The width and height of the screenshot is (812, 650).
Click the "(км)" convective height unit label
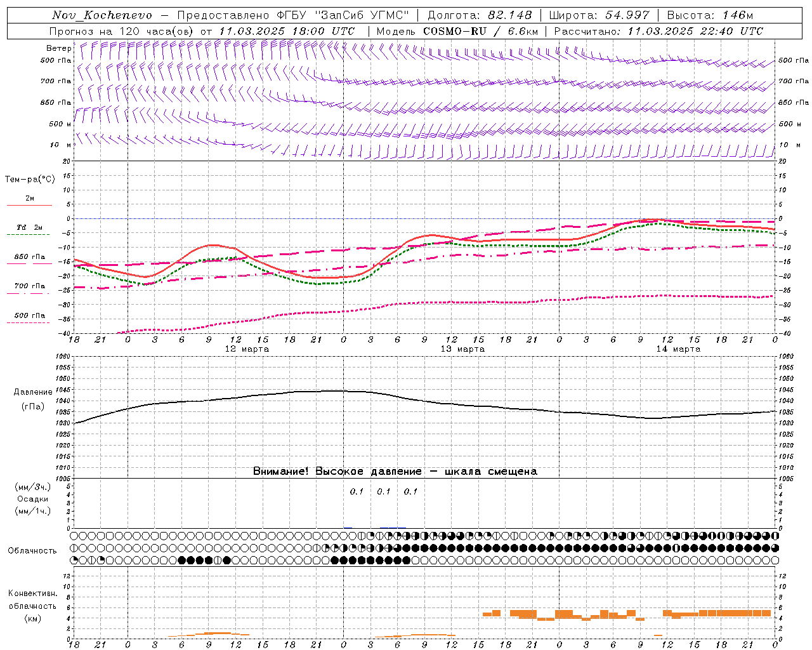pos(33,618)
